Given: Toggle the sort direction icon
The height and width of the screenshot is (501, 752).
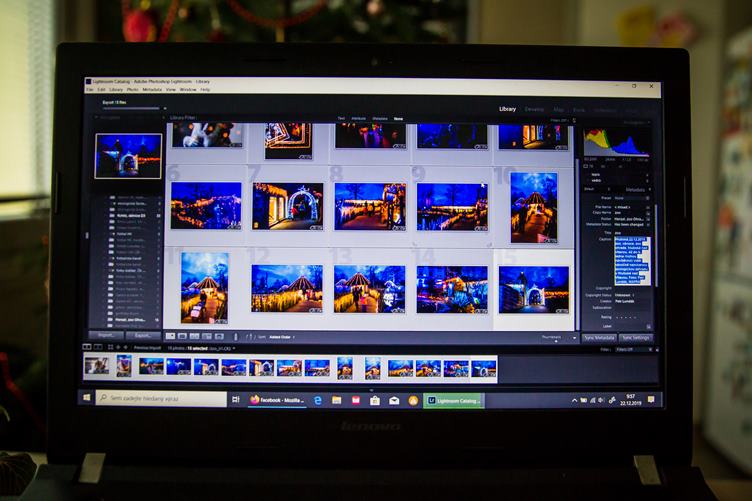Looking at the screenshot, I should click(x=250, y=337).
